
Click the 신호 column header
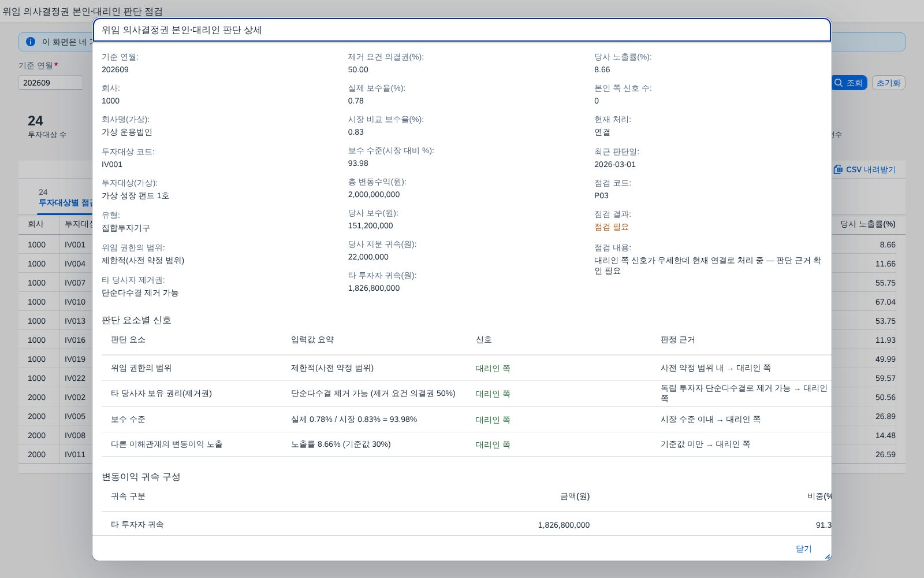tap(484, 339)
